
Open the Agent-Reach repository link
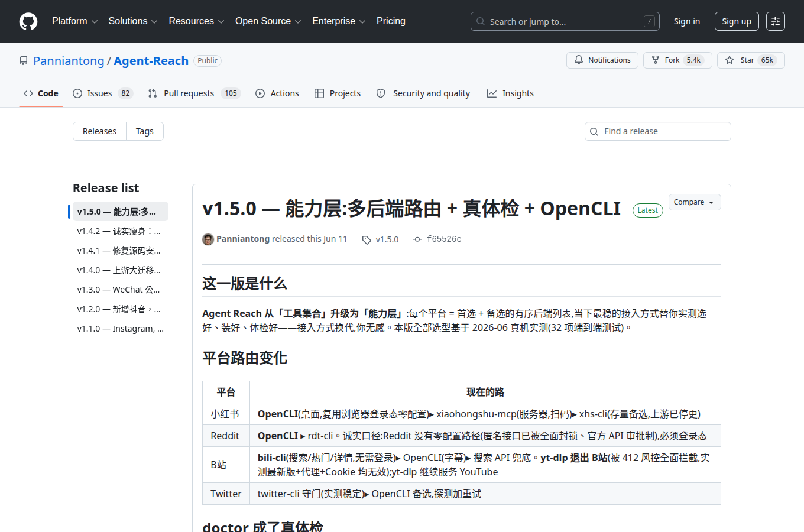pyautogui.click(x=151, y=61)
